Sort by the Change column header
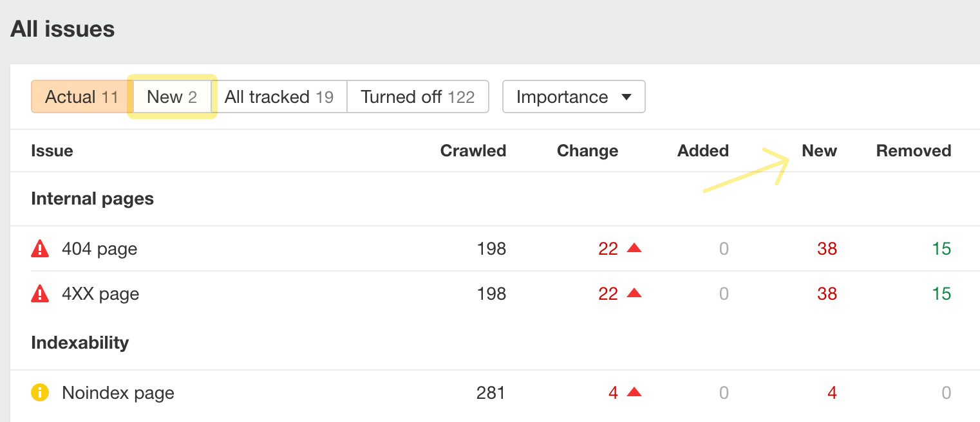Screen dimensions: 980x422 (587, 151)
